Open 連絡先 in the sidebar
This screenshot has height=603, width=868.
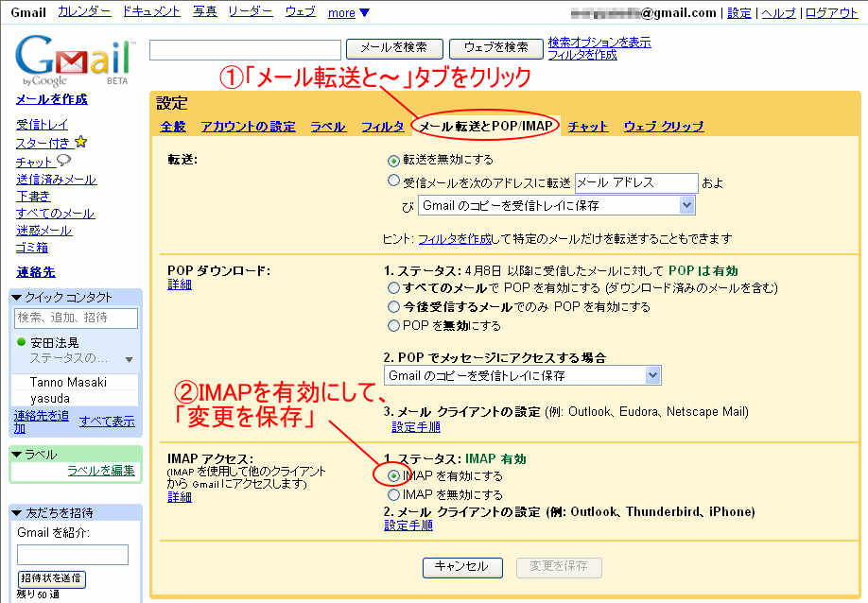click(36, 272)
